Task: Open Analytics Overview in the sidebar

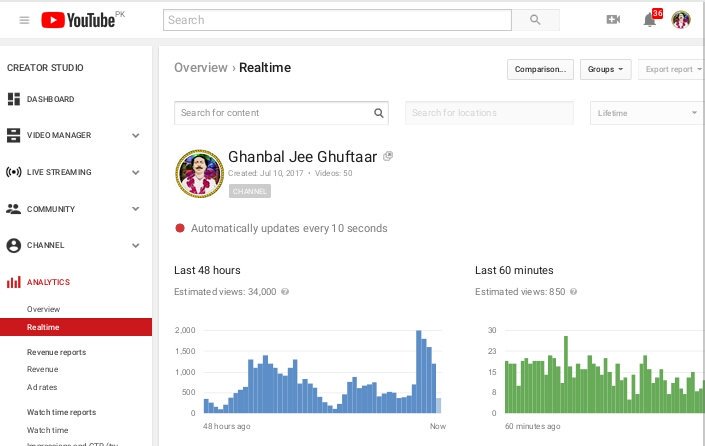Action: pyautogui.click(x=43, y=309)
